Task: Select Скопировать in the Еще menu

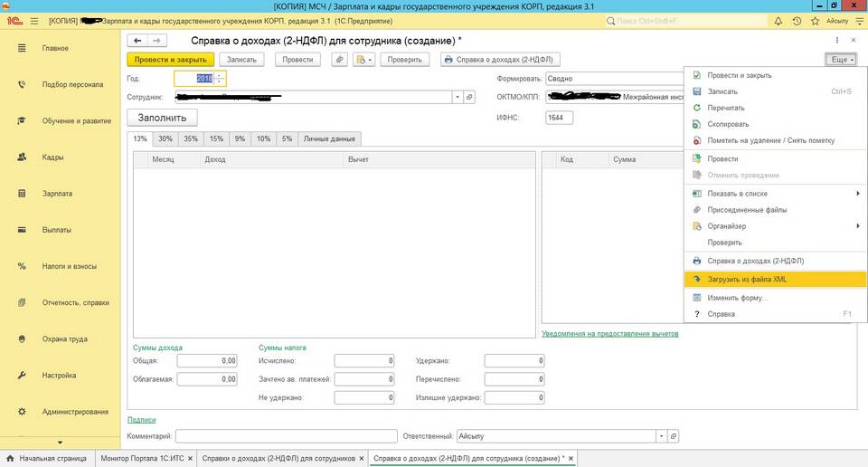Action: [776, 124]
